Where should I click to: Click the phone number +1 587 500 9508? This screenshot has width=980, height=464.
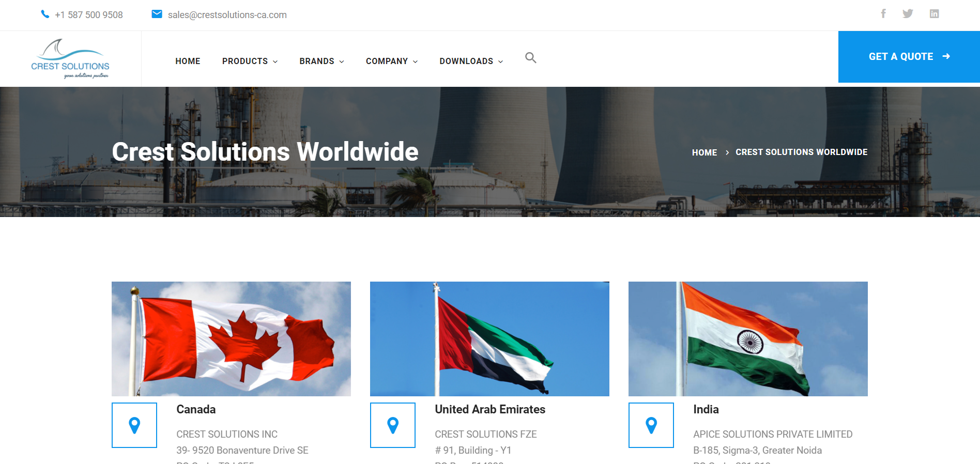pyautogui.click(x=89, y=15)
